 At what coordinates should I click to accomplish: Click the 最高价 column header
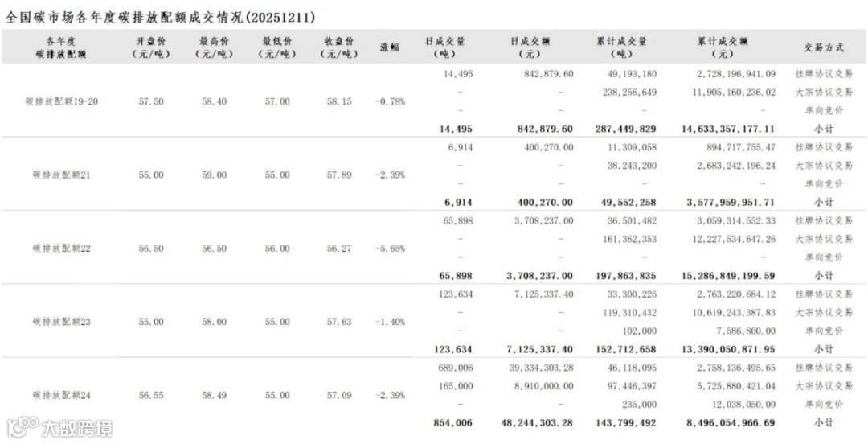[214, 47]
